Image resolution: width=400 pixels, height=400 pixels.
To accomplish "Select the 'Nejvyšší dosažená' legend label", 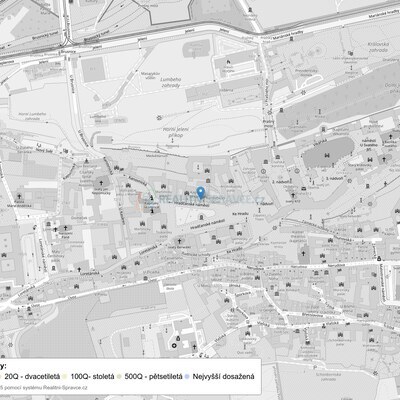I will [x=223, y=377].
